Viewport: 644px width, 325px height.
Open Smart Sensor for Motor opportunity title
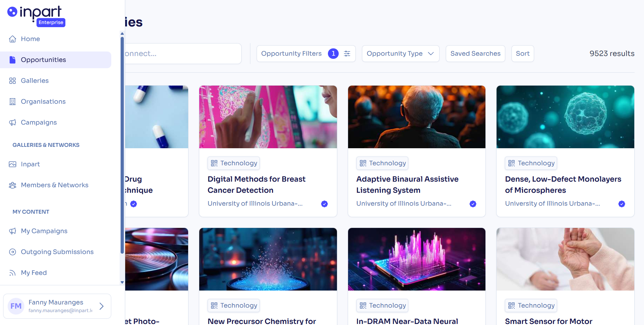coord(549,321)
